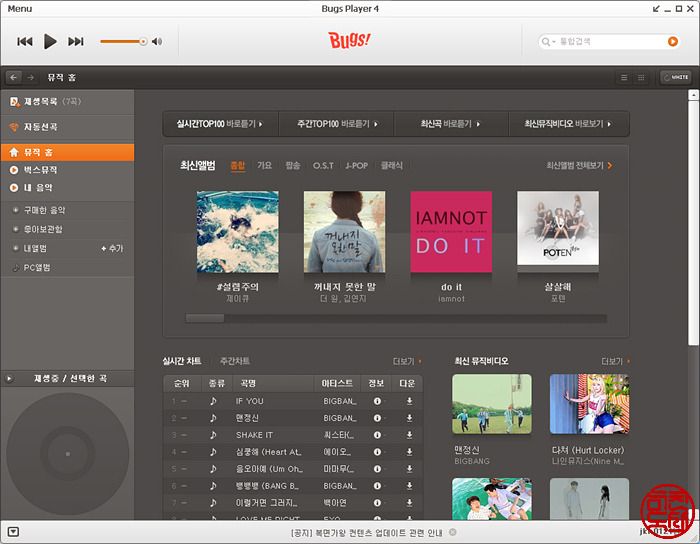Download 이럴거면 그러지.. track
Screen dimensions: 700x544
point(409,503)
